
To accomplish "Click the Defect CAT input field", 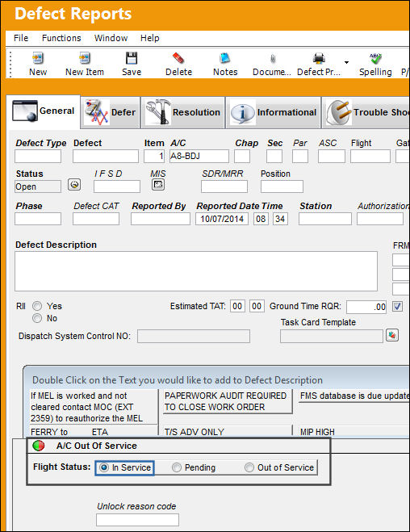I will point(96,219).
